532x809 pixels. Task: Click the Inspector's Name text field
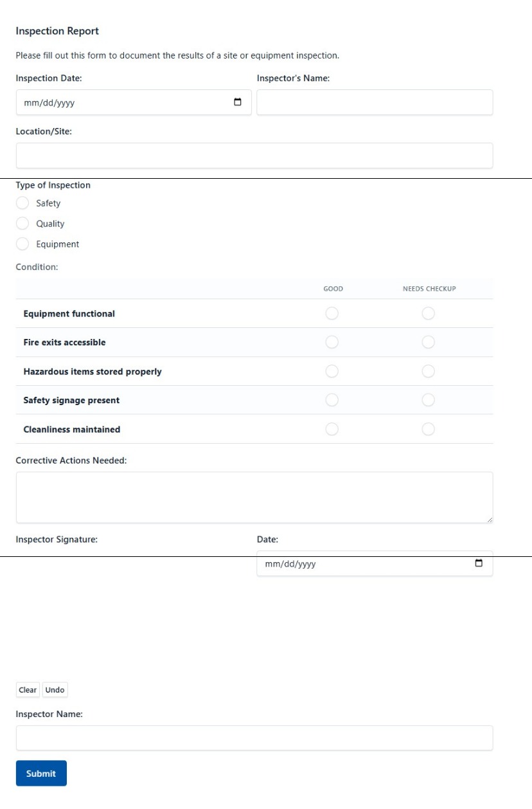375,102
